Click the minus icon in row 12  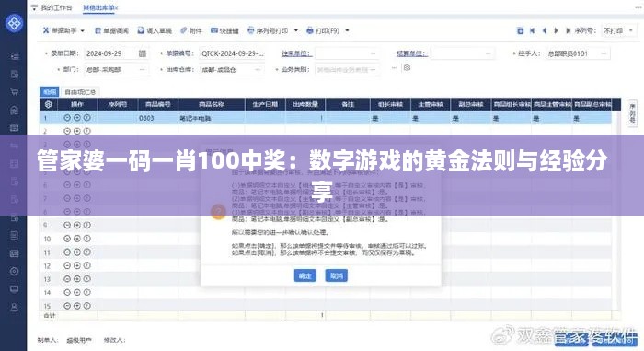67,266
